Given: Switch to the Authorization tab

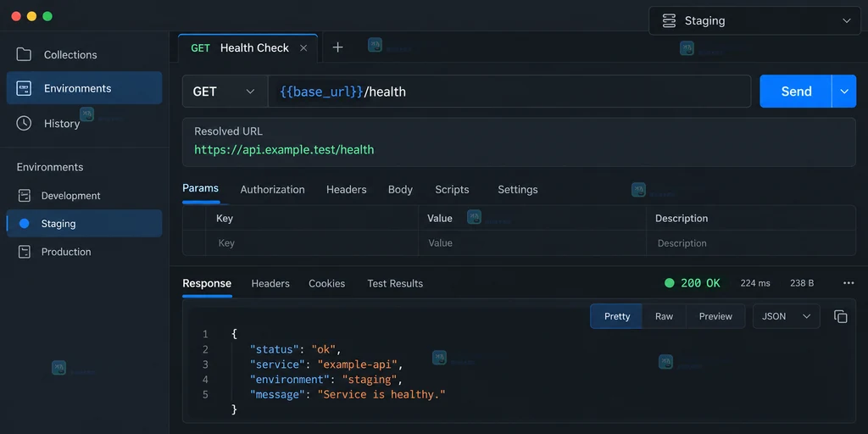Looking at the screenshot, I should point(272,189).
